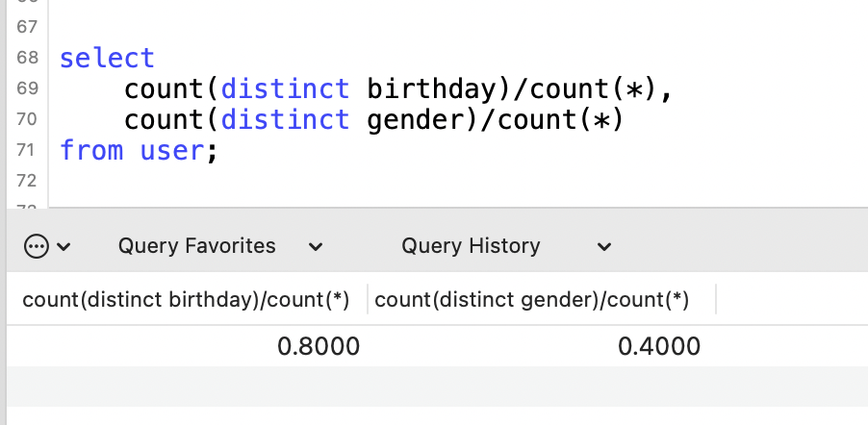Expand the Query Favorites chevron arrow
Image resolution: width=868 pixels, height=425 pixels.
pos(316,246)
